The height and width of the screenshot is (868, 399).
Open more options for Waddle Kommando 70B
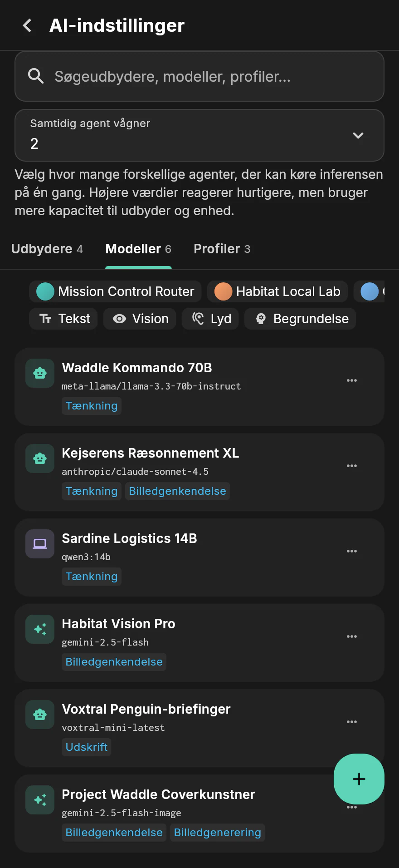[x=352, y=380]
